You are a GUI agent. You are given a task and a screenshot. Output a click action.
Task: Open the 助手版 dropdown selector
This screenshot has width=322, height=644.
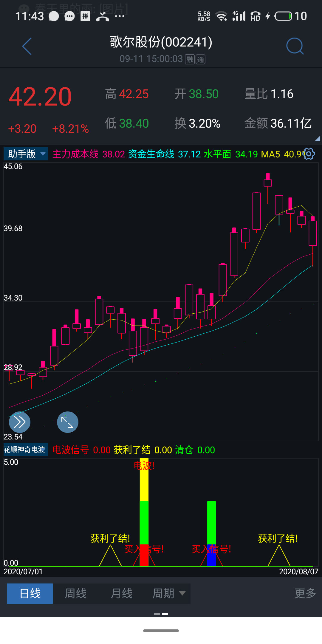(x=26, y=154)
